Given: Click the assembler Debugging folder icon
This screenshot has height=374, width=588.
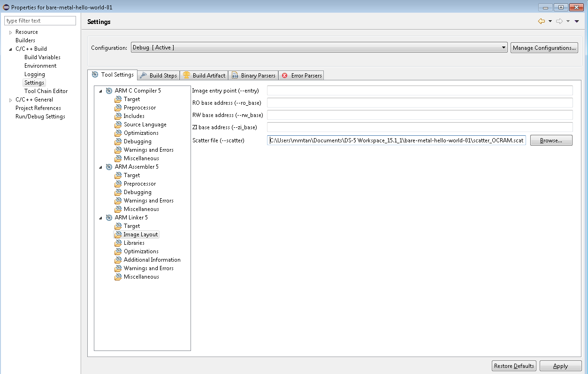Looking at the screenshot, I should (118, 192).
